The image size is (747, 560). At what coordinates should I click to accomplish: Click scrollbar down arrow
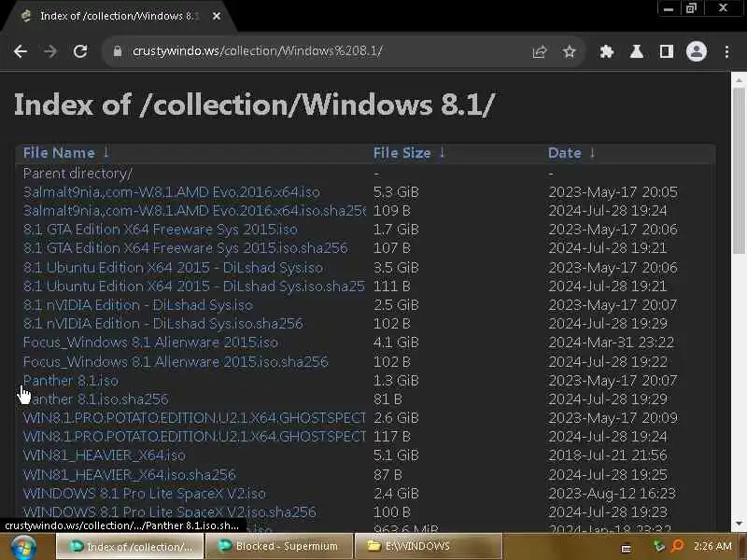(739, 524)
